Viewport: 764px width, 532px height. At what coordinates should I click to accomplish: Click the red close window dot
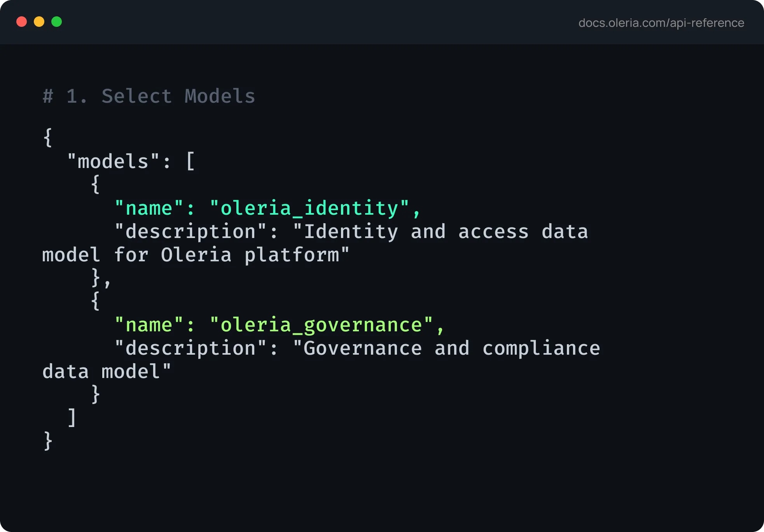pyautogui.click(x=21, y=22)
